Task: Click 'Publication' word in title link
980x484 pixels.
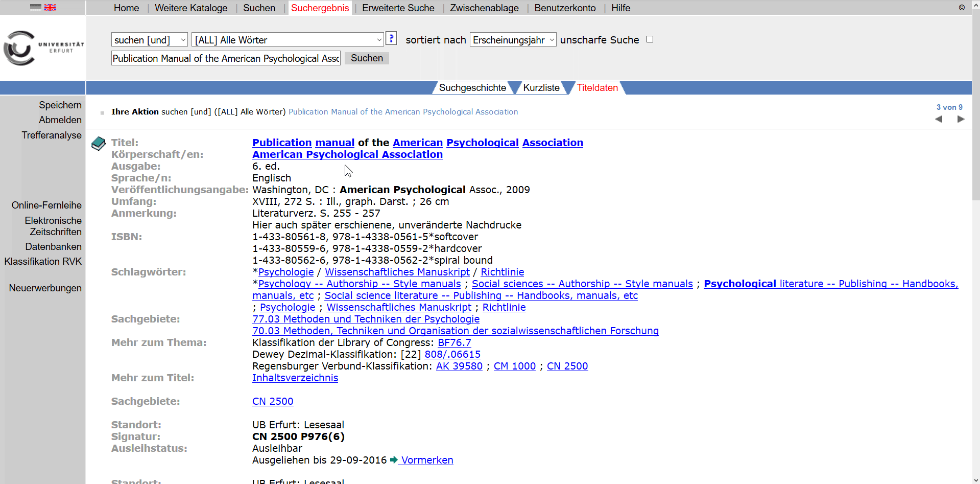Action: [x=282, y=143]
